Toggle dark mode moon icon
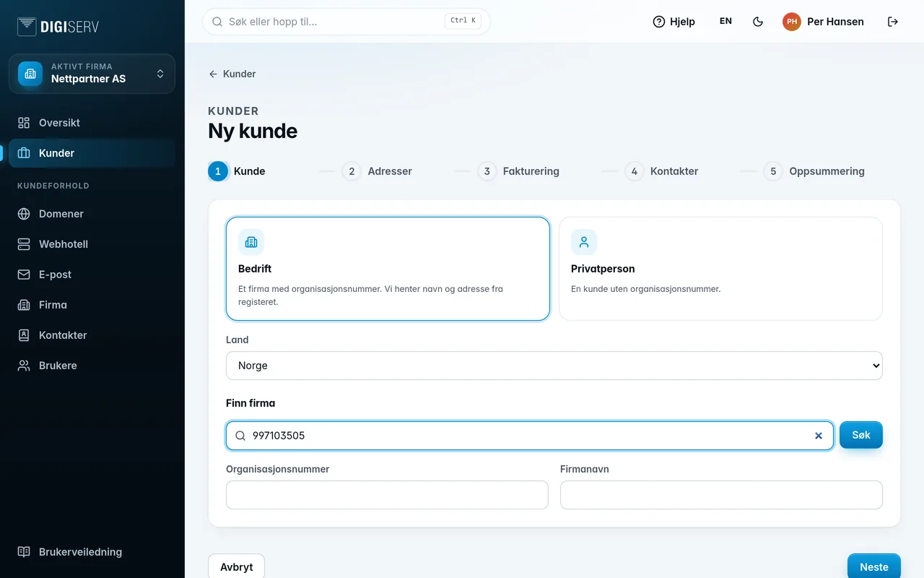924x578 pixels. (758, 22)
